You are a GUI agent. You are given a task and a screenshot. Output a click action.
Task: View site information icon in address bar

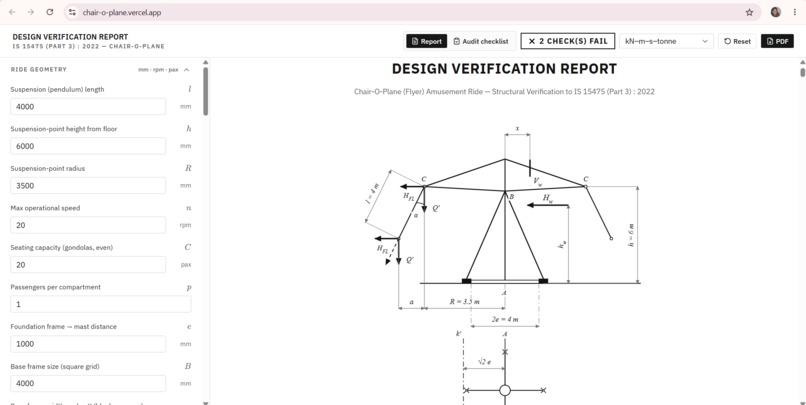click(72, 12)
